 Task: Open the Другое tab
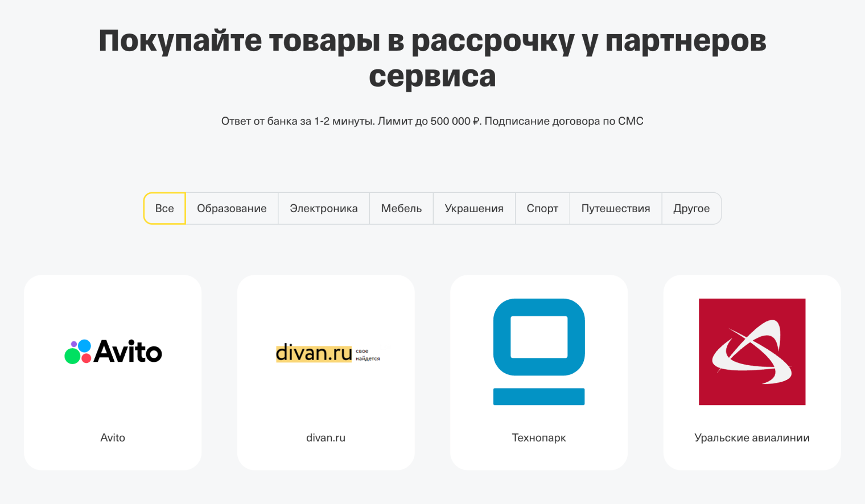[x=691, y=208]
